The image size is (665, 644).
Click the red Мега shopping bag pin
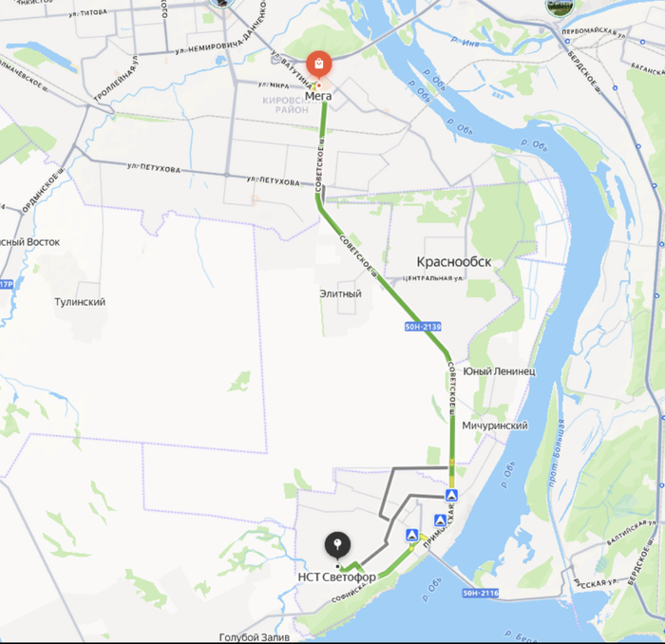tap(319, 65)
